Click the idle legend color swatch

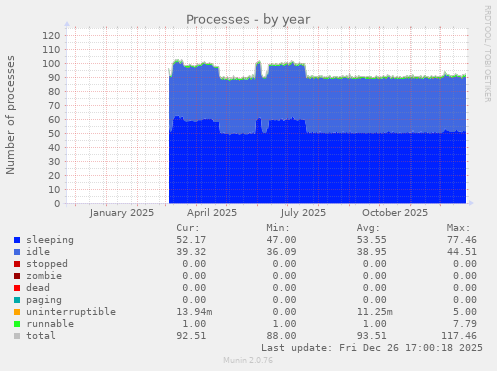coord(17,252)
